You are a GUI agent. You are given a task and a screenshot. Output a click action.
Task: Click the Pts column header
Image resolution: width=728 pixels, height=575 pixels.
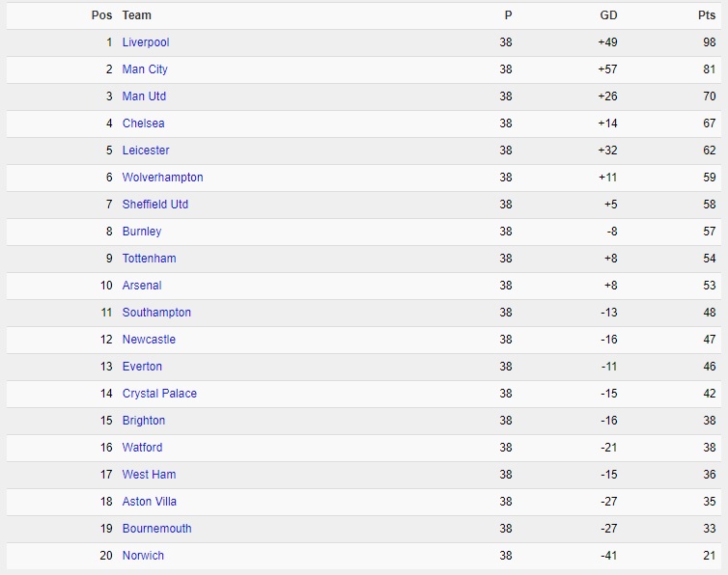[707, 15]
